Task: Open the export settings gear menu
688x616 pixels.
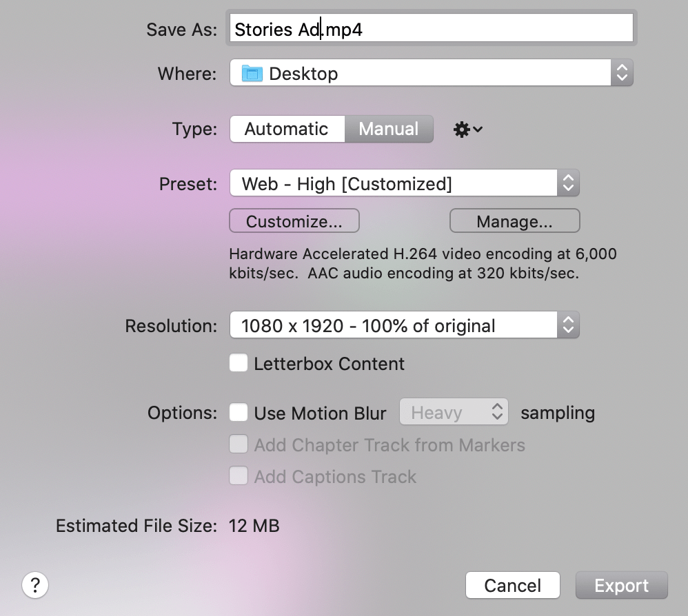Action: [467, 129]
